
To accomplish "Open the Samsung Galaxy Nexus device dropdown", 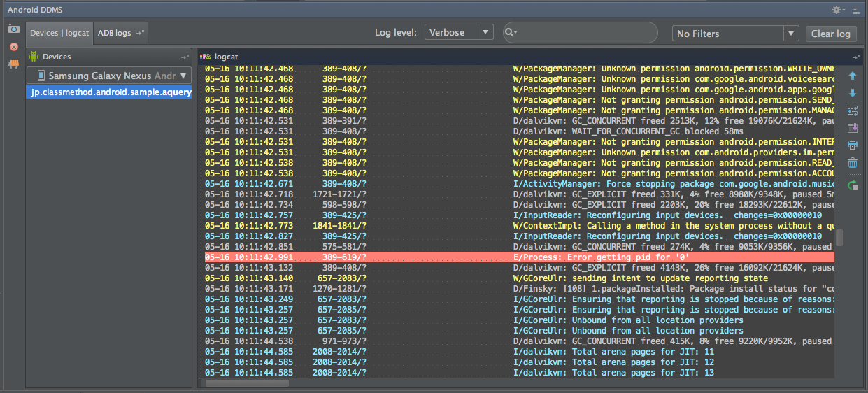I will (109, 76).
